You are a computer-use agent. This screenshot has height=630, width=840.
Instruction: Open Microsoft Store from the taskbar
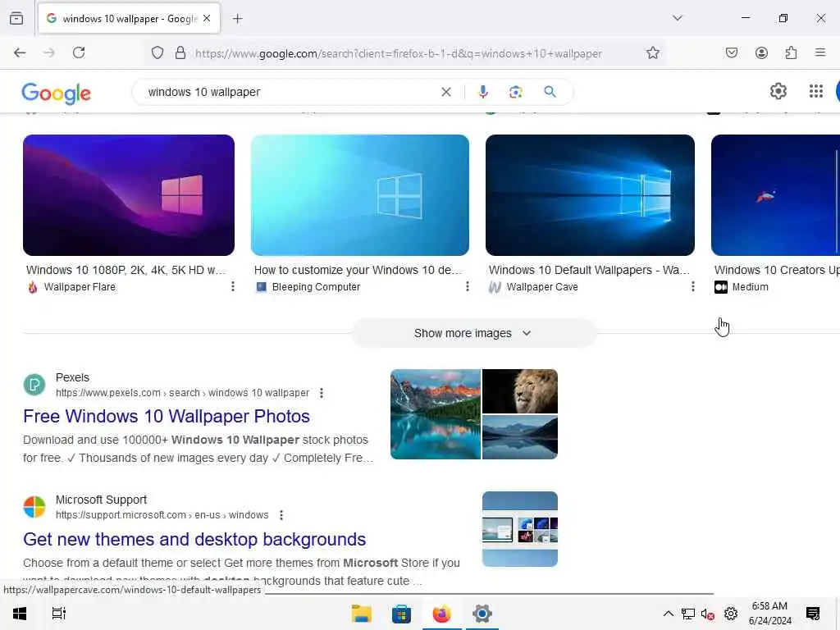coord(401,614)
